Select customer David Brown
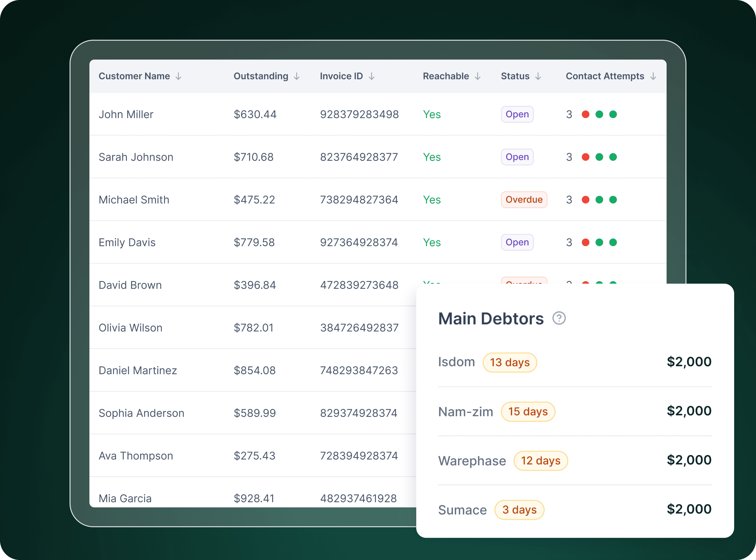756x560 pixels. tap(130, 285)
